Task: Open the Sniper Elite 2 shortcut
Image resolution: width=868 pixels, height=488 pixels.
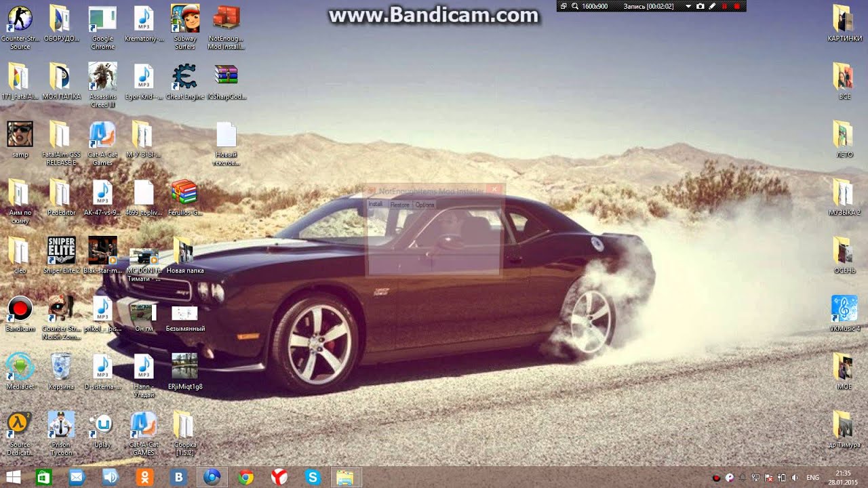Action: (x=62, y=251)
